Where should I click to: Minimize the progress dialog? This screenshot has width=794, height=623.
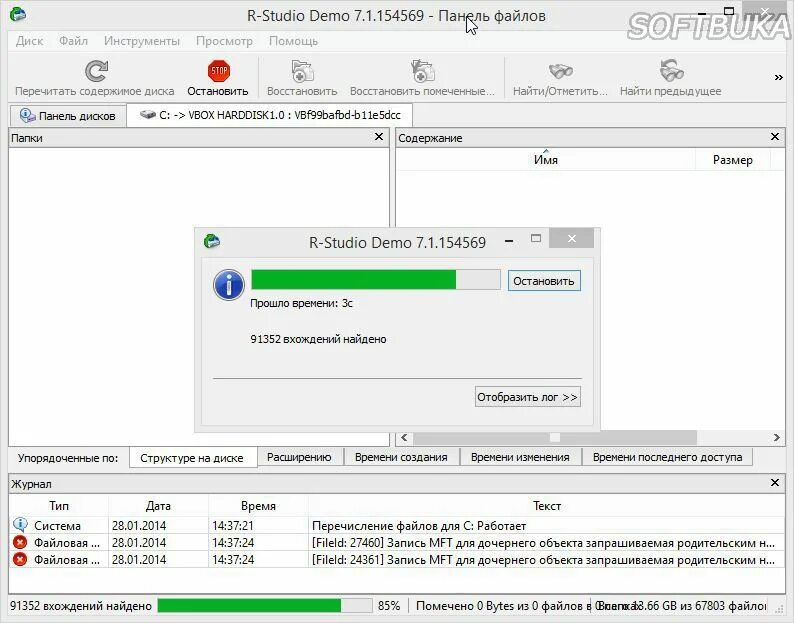point(509,241)
